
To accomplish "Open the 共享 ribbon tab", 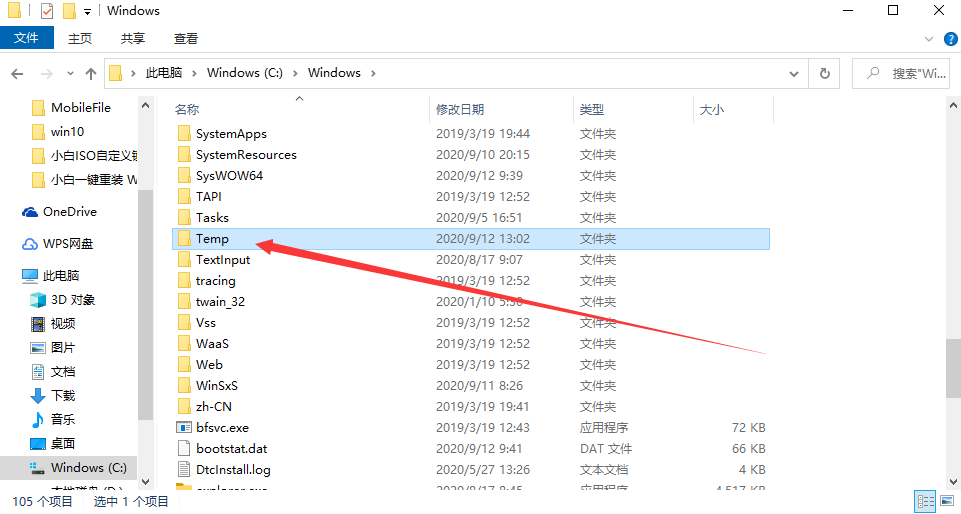I will pyautogui.click(x=133, y=38).
